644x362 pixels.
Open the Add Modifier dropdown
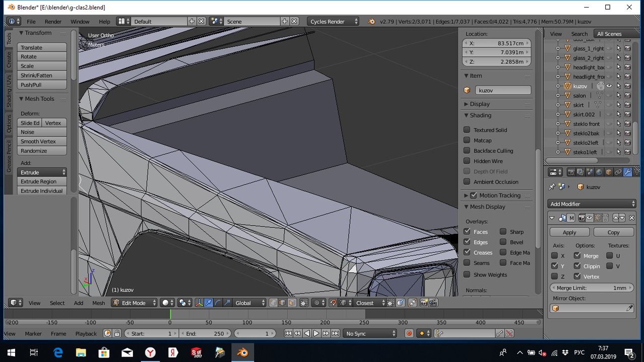592,204
